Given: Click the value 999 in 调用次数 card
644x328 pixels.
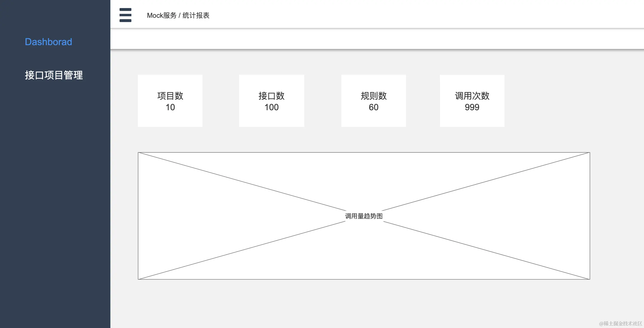Looking at the screenshot, I should 472,107.
